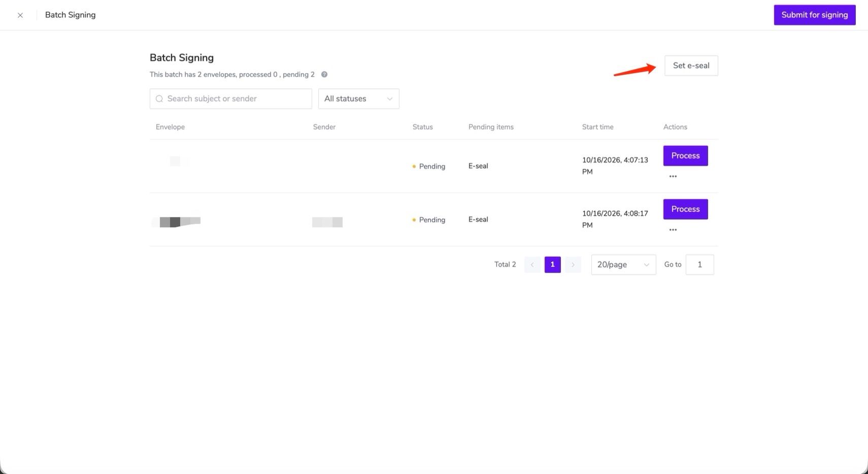Click the Sender column header

324,127
